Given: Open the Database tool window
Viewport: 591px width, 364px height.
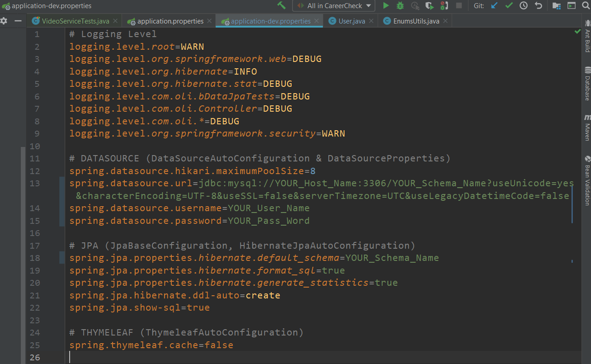Looking at the screenshot, I should (x=586, y=86).
